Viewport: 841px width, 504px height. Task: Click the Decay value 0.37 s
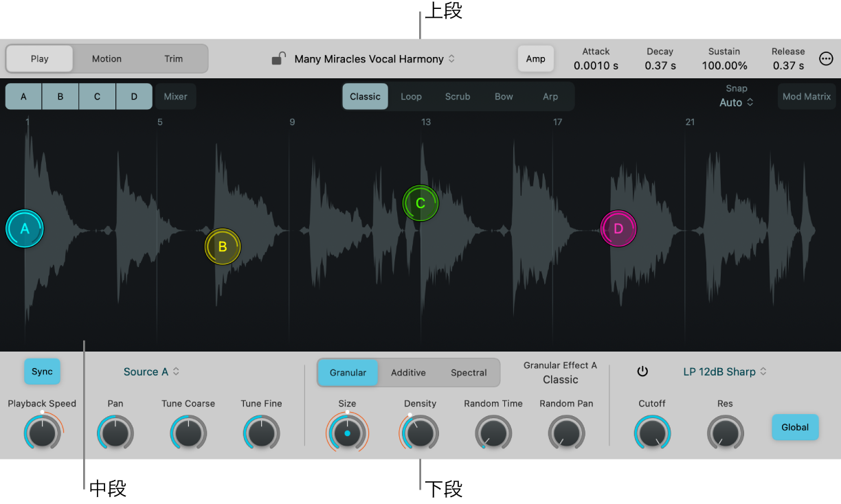pyautogui.click(x=660, y=66)
